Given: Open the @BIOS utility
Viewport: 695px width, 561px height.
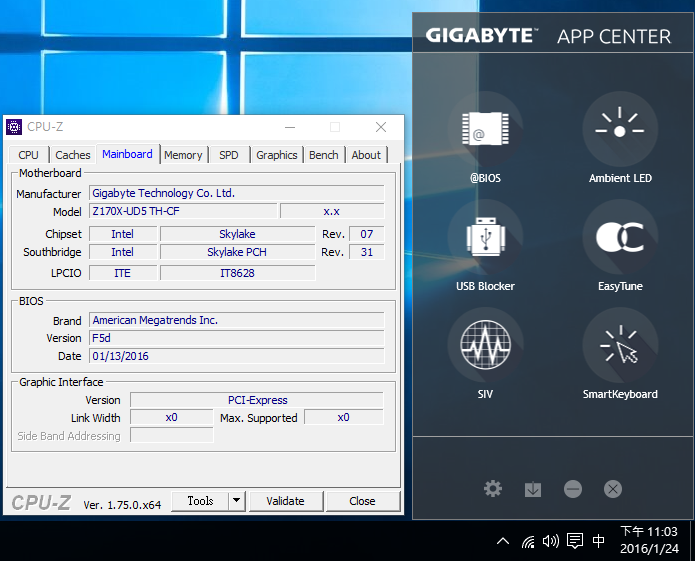Looking at the screenshot, I should tap(485, 129).
